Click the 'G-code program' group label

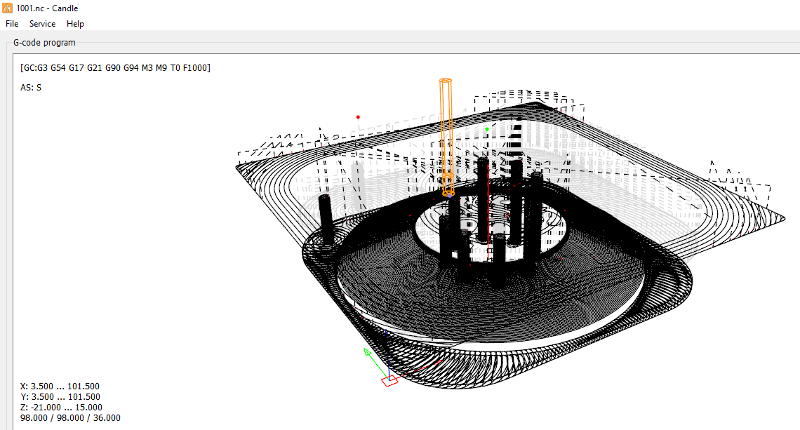click(x=44, y=43)
